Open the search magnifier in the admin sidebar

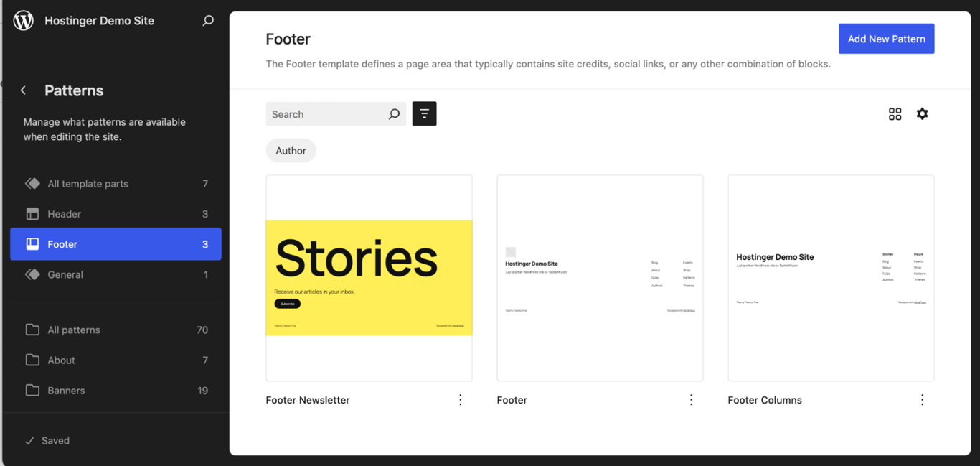(x=208, y=20)
